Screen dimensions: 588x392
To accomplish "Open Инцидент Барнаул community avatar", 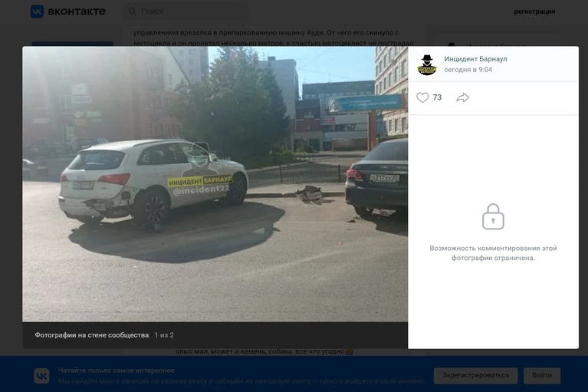I will pyautogui.click(x=427, y=64).
